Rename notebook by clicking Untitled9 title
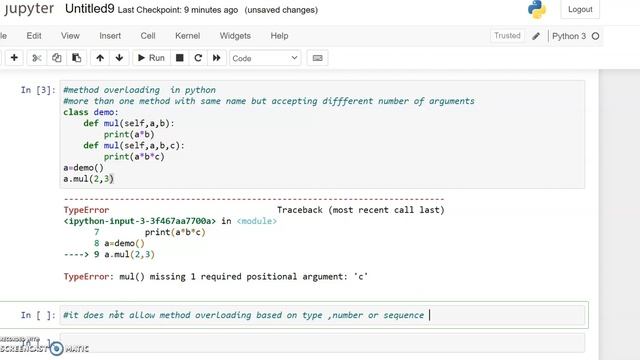This screenshot has height=360, width=640. tap(89, 9)
